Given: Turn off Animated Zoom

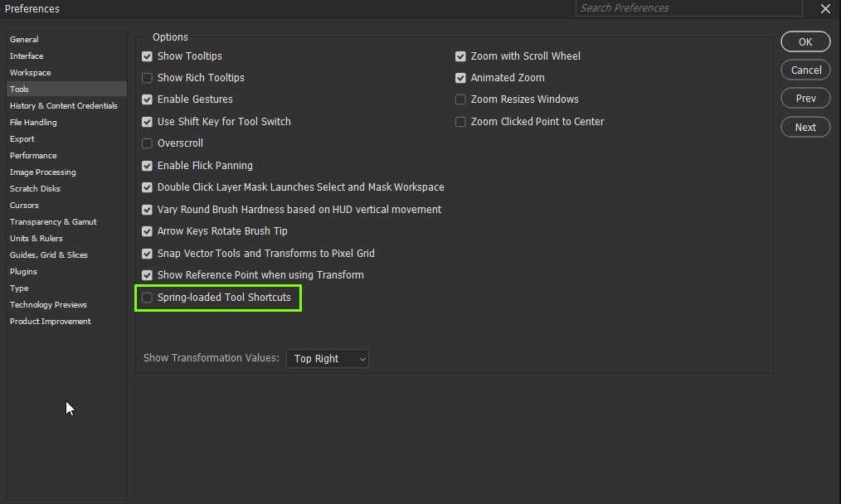Looking at the screenshot, I should (x=460, y=78).
